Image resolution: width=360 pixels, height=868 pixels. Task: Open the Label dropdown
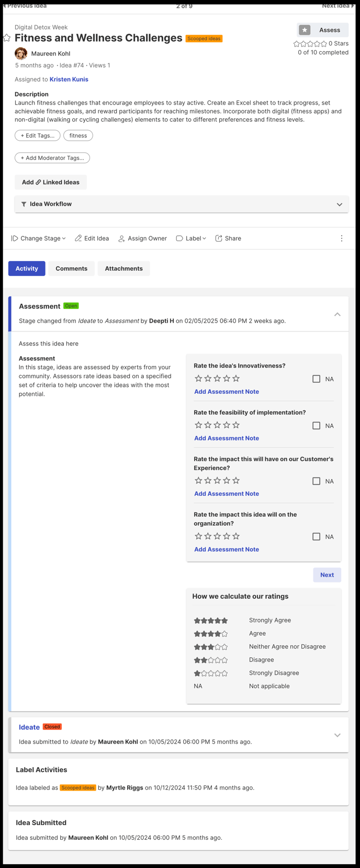pos(191,238)
